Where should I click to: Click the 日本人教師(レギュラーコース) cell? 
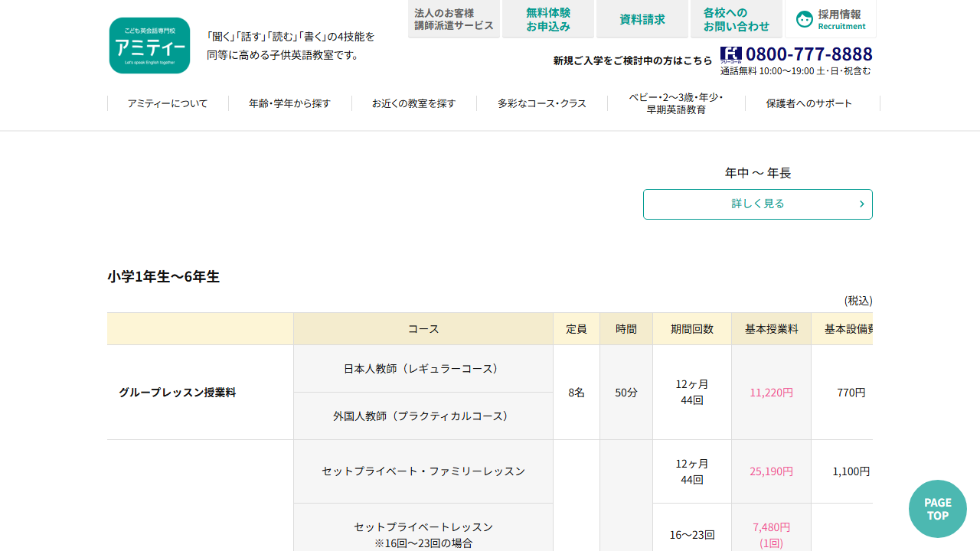[x=423, y=369]
